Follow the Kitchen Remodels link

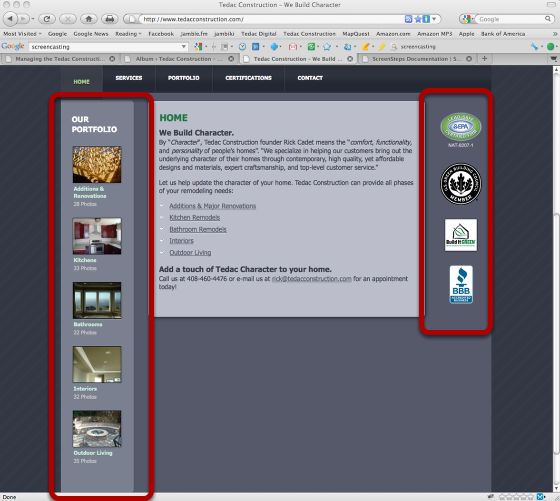(x=195, y=217)
